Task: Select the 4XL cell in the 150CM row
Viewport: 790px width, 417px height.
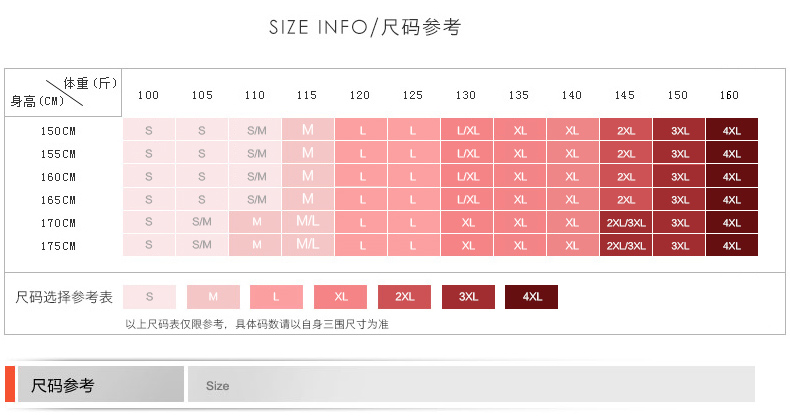Action: pos(732,131)
